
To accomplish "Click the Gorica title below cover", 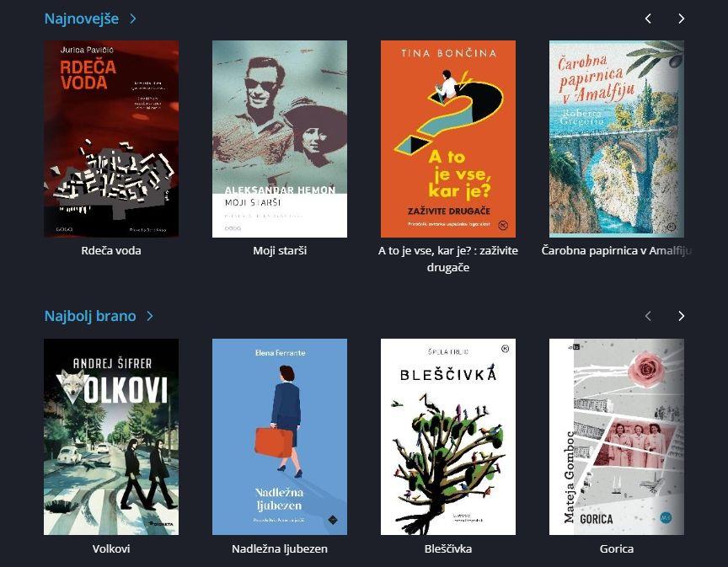I will click(617, 549).
